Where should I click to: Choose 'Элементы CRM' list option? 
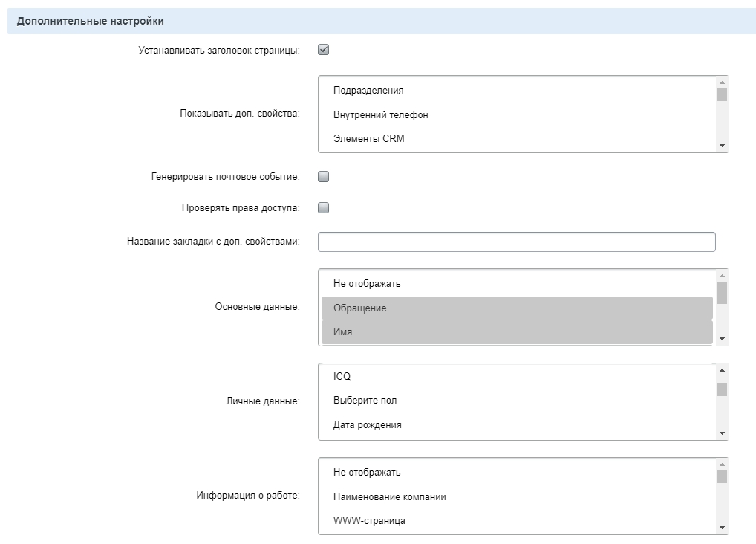tap(517, 138)
